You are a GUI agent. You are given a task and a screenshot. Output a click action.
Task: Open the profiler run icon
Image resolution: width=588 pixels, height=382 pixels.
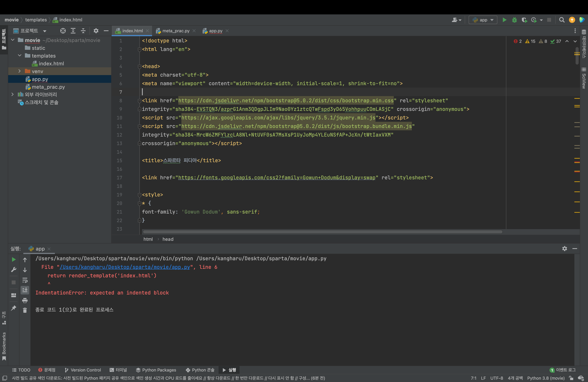(x=534, y=20)
